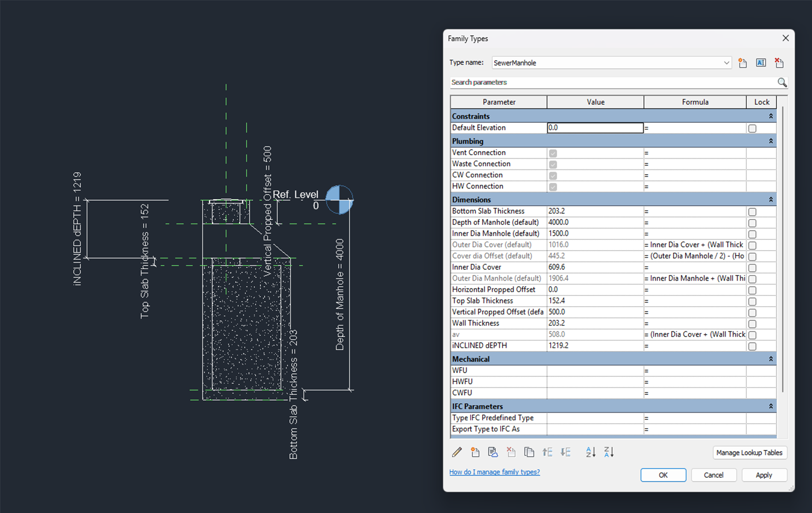
Task: Click OK to confirm family types
Action: click(663, 475)
